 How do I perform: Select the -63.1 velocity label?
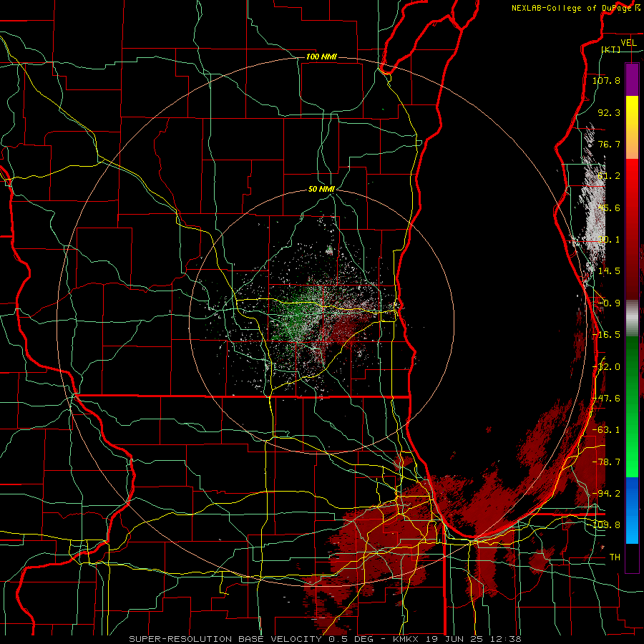(x=606, y=430)
